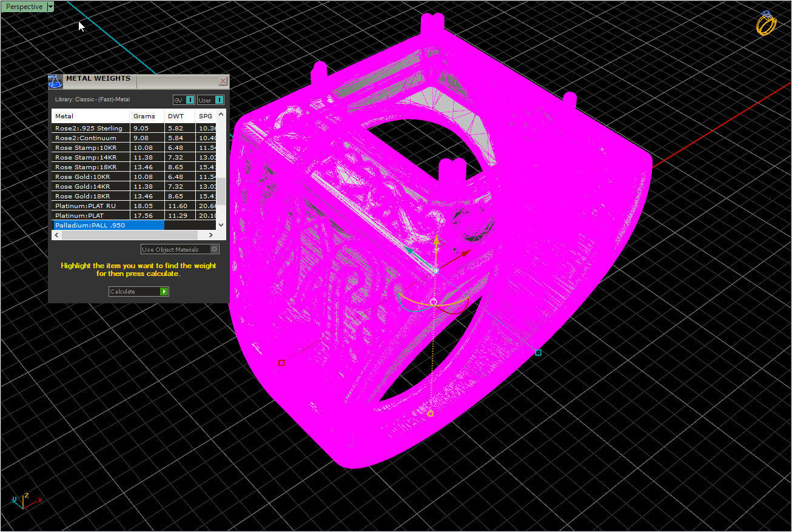
Task: Select the Rose Gold:18KR row
Action: pos(134,196)
